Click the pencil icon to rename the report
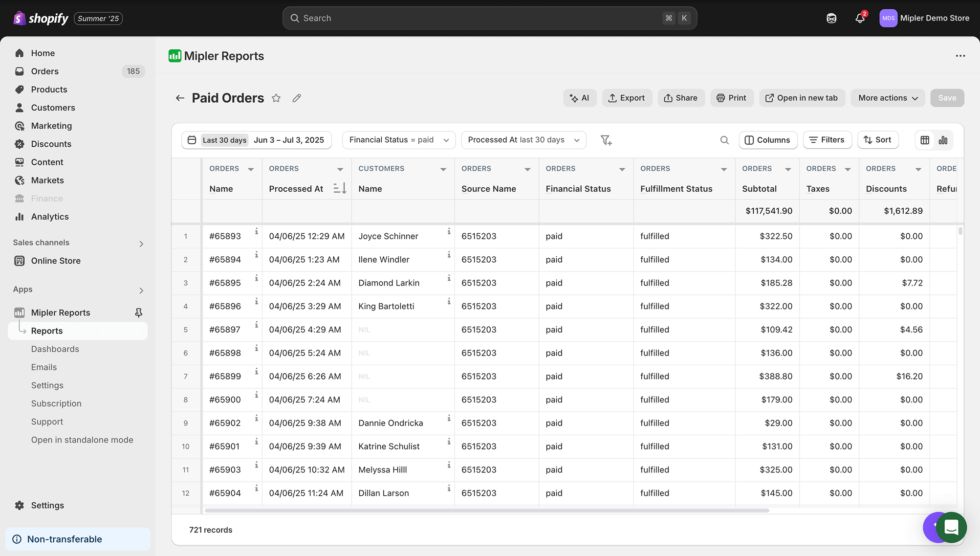 (297, 98)
